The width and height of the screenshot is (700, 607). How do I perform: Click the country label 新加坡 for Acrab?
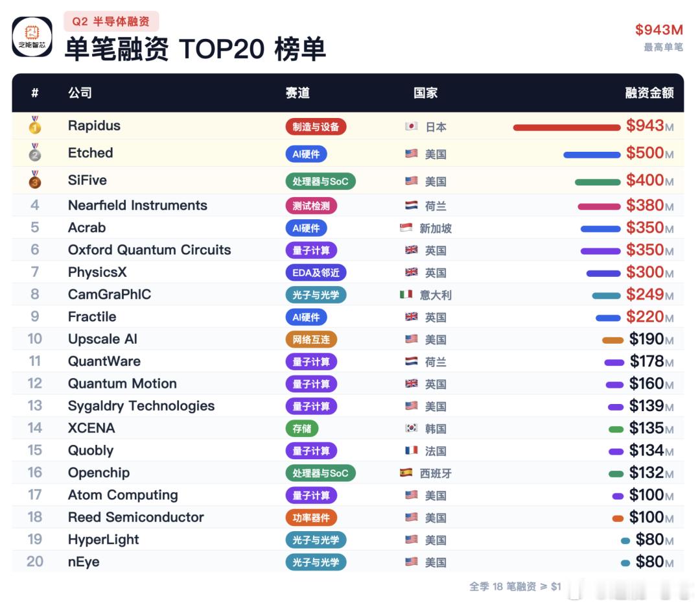436,228
